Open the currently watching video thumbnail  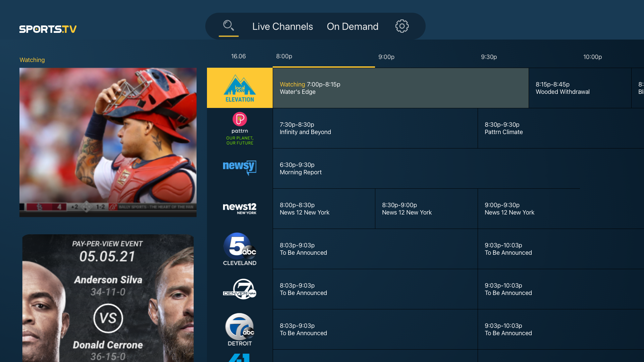pyautogui.click(x=108, y=142)
